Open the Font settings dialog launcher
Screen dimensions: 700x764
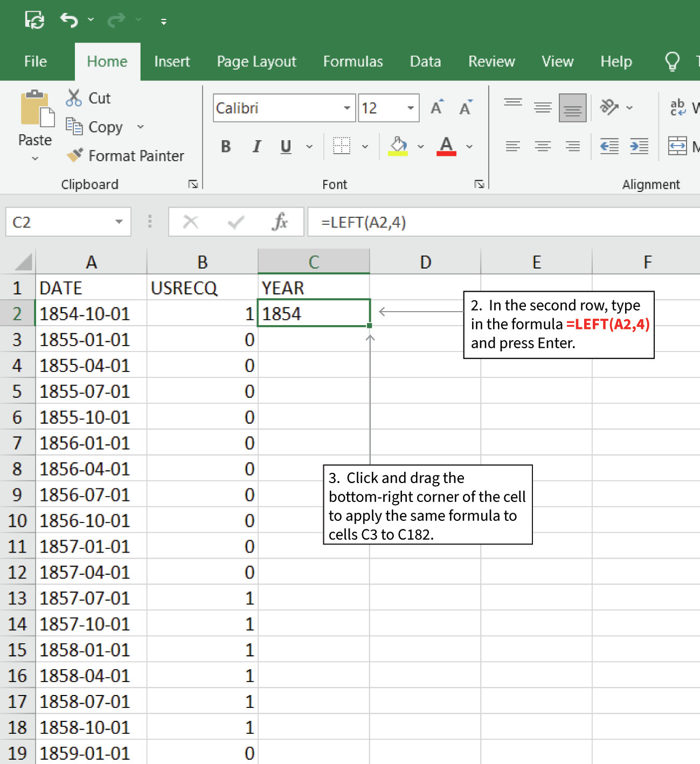[x=479, y=184]
